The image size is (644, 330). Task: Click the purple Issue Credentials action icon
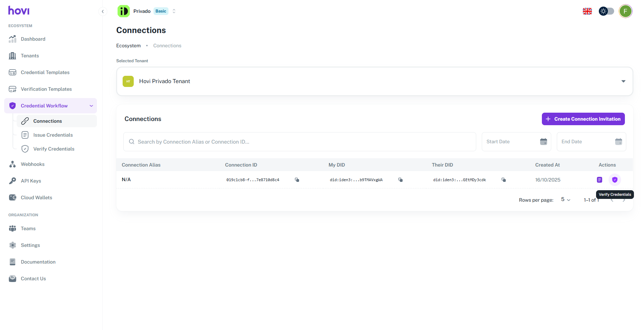600,180
